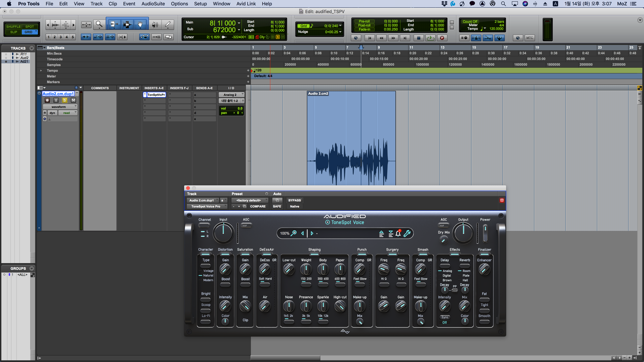Click the Audio 2.cm2 clip in timeline
The width and height of the screenshot is (644, 362).
click(351, 138)
